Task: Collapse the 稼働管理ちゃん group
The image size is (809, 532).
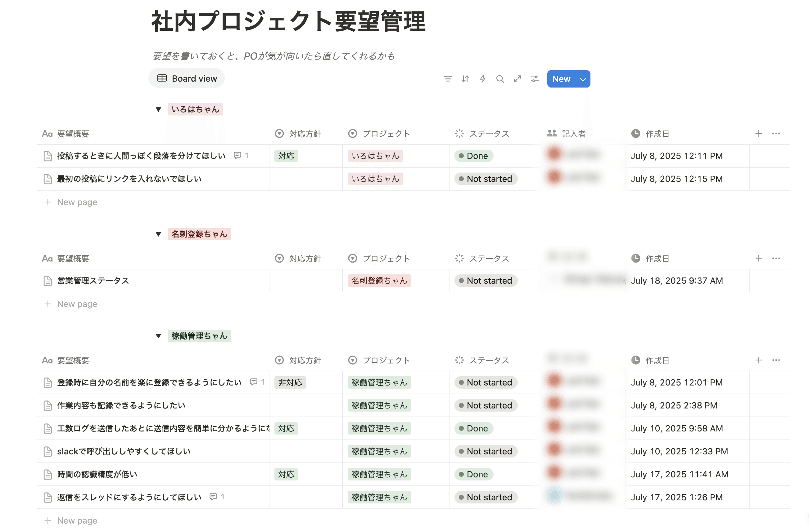Action: click(158, 336)
